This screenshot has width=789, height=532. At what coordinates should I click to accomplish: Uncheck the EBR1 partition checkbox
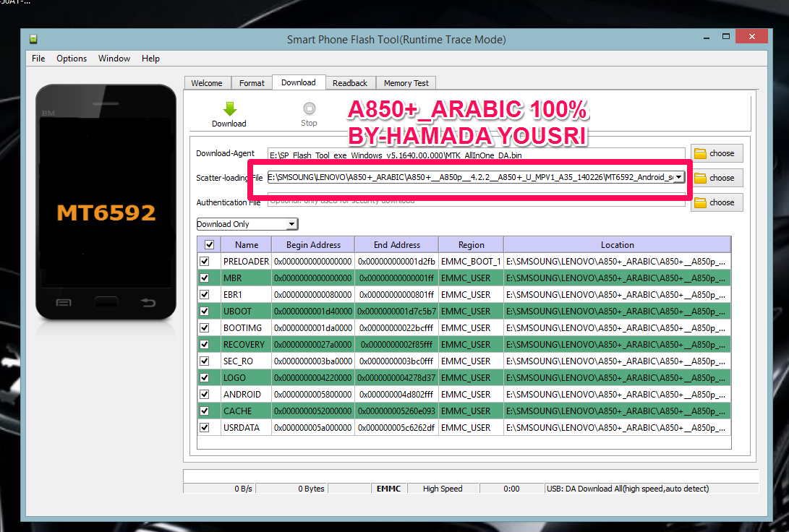tap(204, 295)
